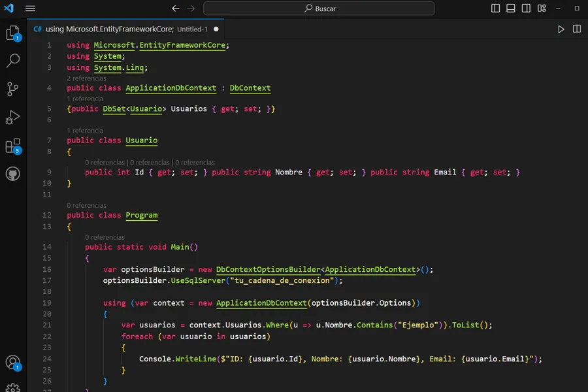This screenshot has height=392, width=588.
Task: Click 'ApplicationDbContext' in the class declaration
Action: click(x=171, y=88)
